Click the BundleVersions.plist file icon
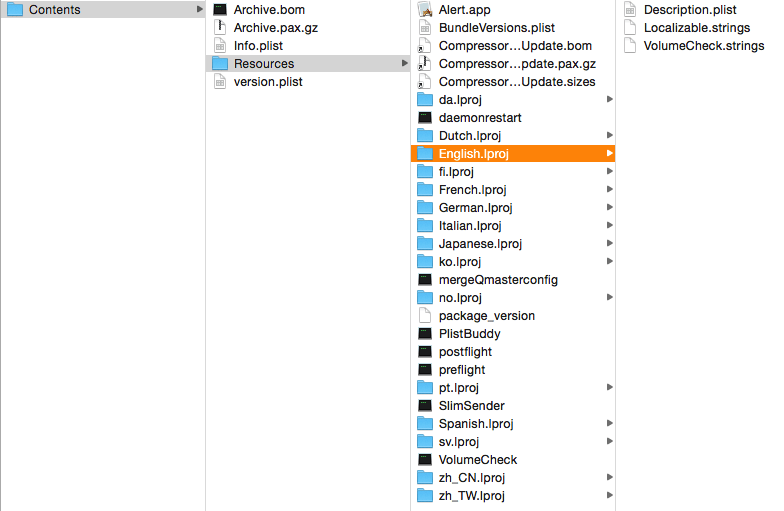 [425, 28]
